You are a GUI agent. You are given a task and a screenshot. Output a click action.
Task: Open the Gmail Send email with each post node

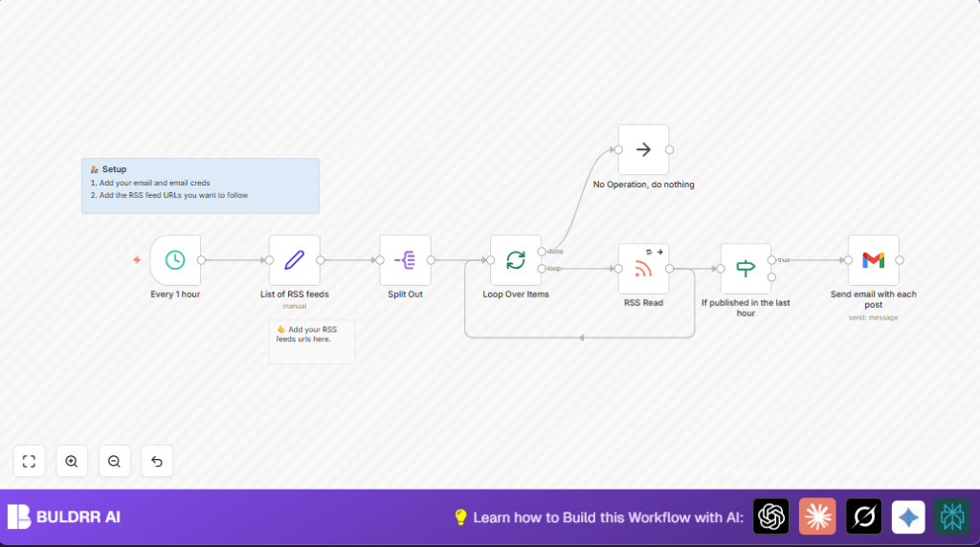pyautogui.click(x=873, y=260)
